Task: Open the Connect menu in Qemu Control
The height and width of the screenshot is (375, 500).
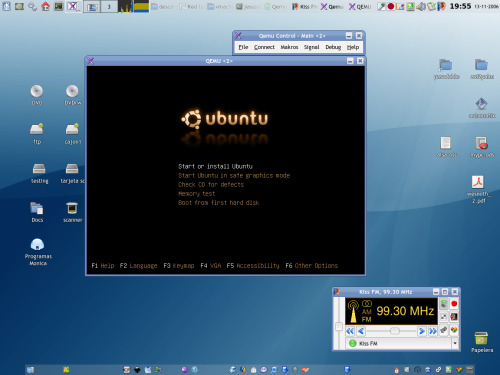Action: tap(264, 47)
